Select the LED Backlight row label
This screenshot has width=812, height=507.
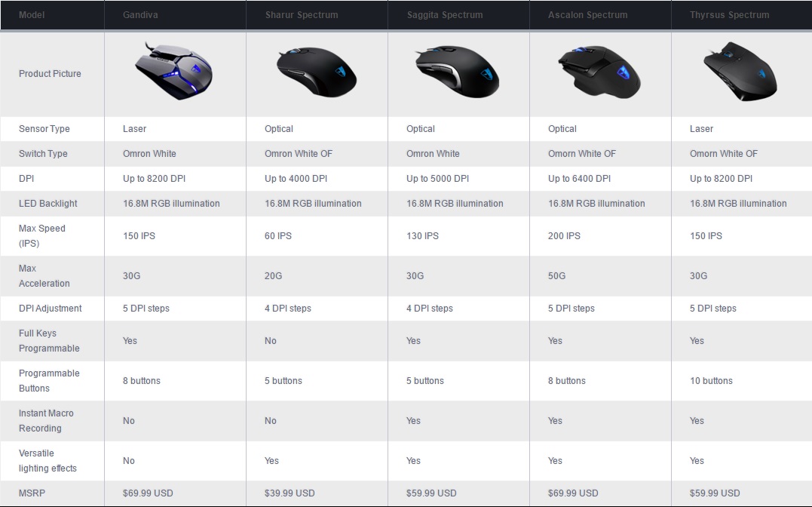tap(48, 204)
